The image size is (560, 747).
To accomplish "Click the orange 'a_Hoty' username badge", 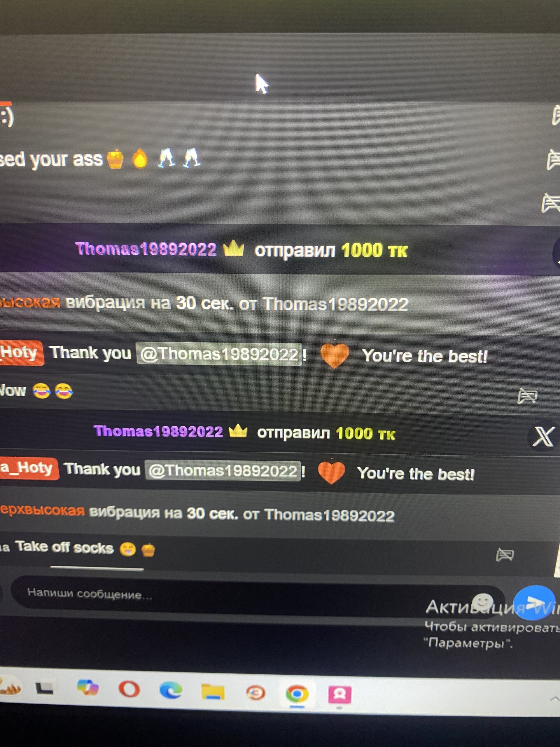I will point(29,469).
